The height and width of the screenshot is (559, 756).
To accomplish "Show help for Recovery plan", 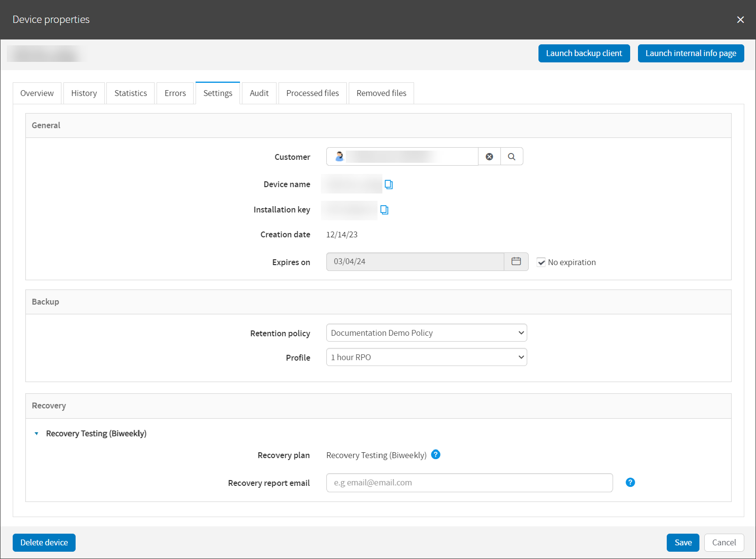I will coord(436,455).
